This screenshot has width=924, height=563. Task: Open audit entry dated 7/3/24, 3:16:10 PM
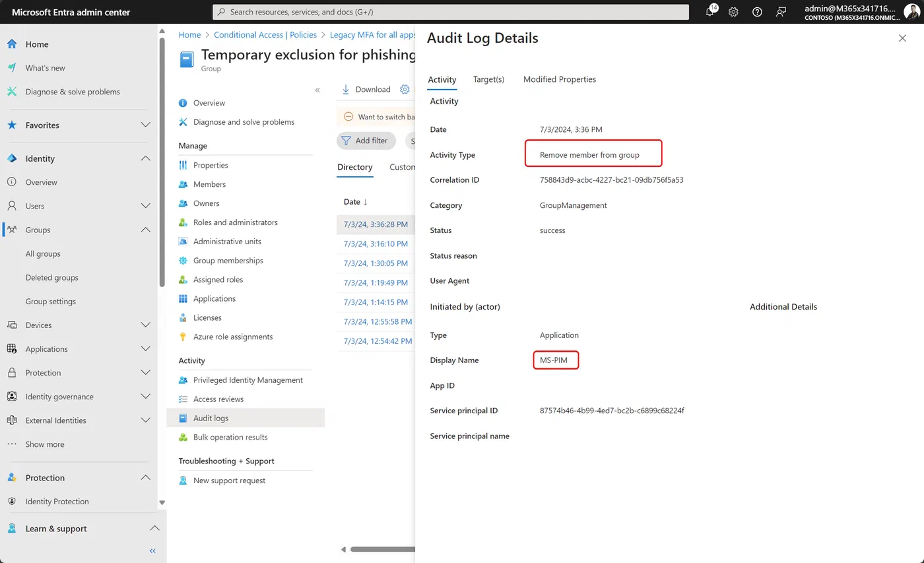pyautogui.click(x=376, y=244)
